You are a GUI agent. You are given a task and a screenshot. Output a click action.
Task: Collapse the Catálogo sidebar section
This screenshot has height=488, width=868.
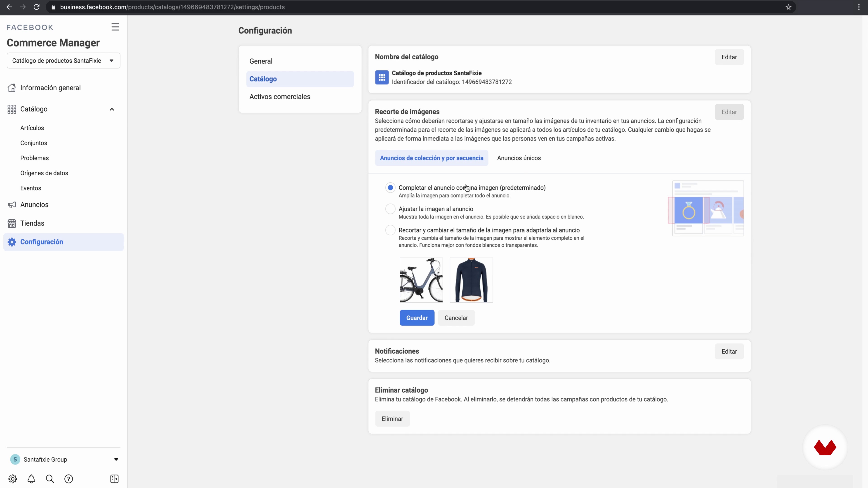pyautogui.click(x=112, y=109)
